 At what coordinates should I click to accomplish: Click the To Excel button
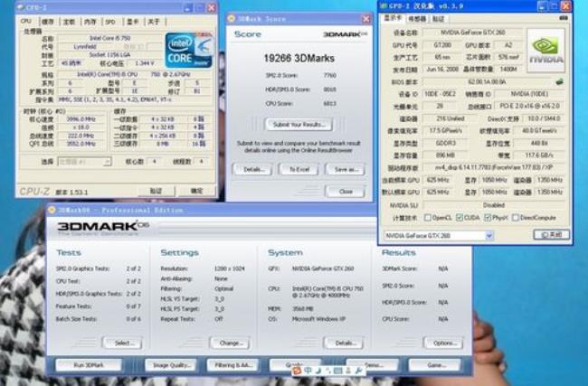(299, 169)
